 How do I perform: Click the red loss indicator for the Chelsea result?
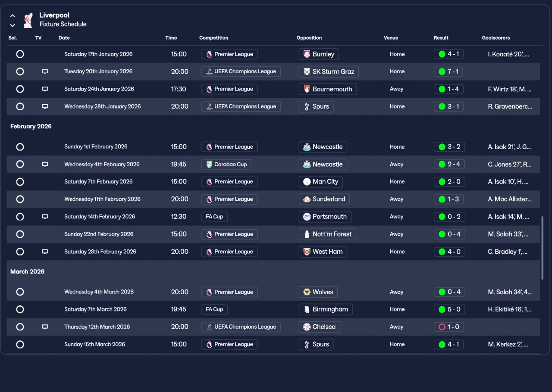pyautogui.click(x=442, y=327)
